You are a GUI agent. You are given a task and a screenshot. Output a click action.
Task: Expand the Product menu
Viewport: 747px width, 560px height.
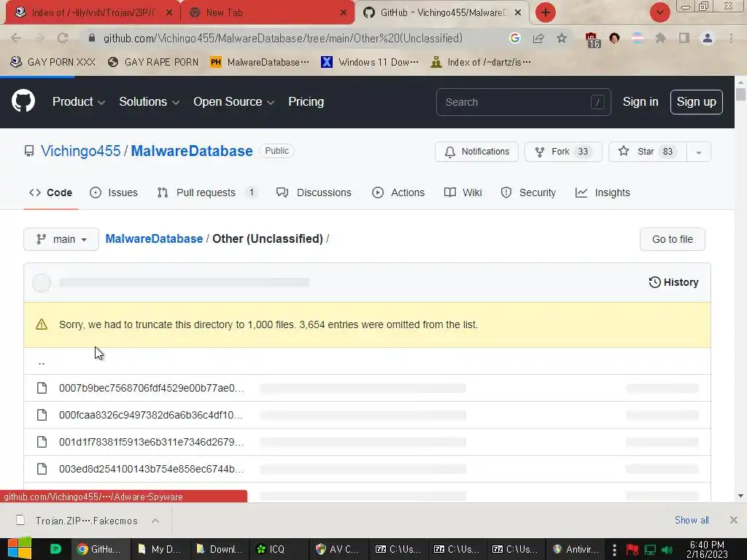[78, 102]
